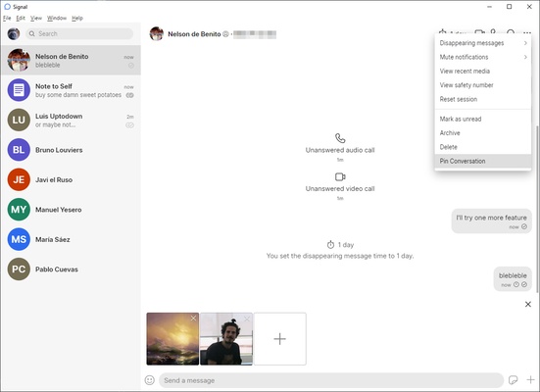Click the "I'll try one more feature" message
The height and width of the screenshot is (392, 540).
491,220
